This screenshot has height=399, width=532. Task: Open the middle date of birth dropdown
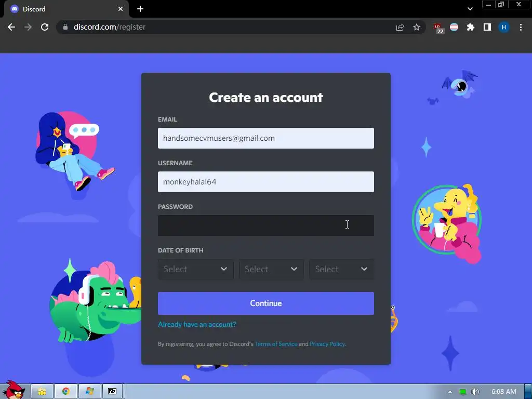[x=271, y=269]
